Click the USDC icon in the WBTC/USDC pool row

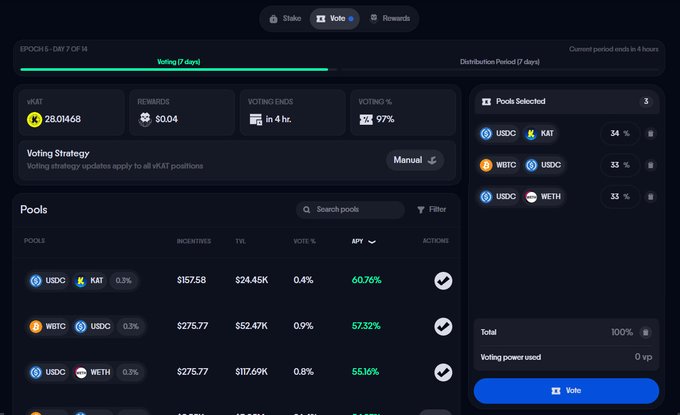pos(81,326)
